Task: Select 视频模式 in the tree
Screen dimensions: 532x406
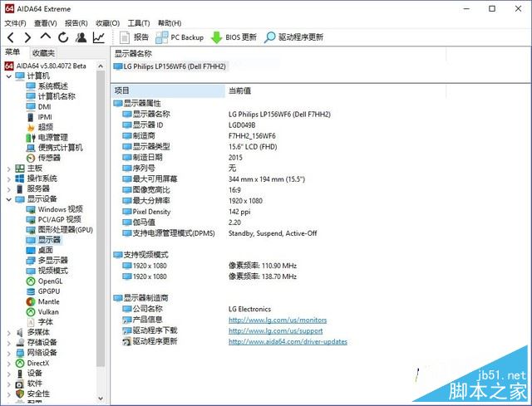Action: point(47,271)
